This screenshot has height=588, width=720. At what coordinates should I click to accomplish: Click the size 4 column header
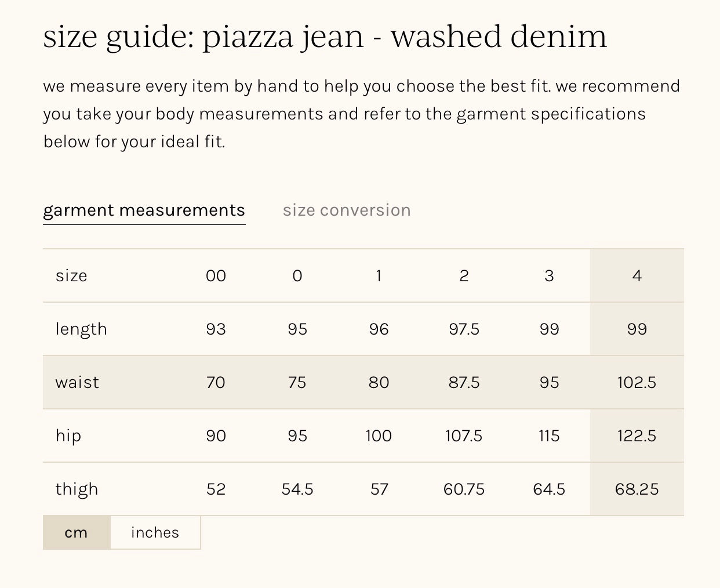tap(637, 275)
